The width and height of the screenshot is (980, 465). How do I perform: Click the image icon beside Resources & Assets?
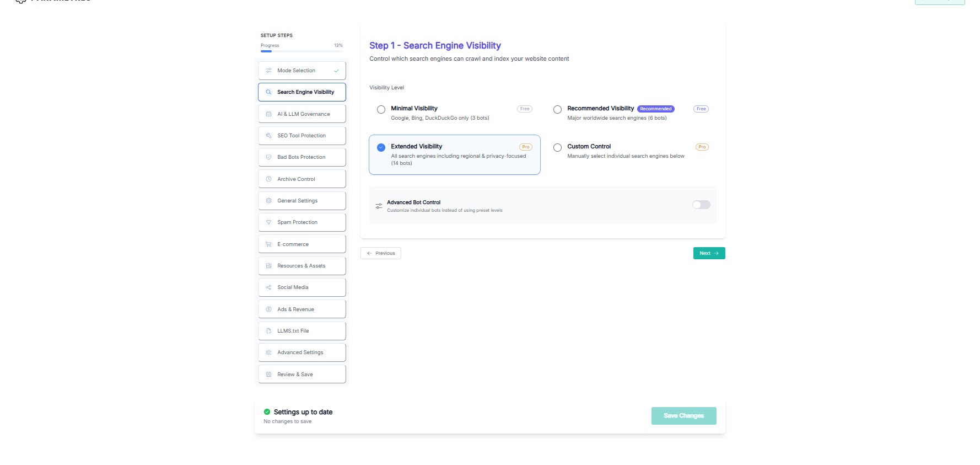[268, 266]
